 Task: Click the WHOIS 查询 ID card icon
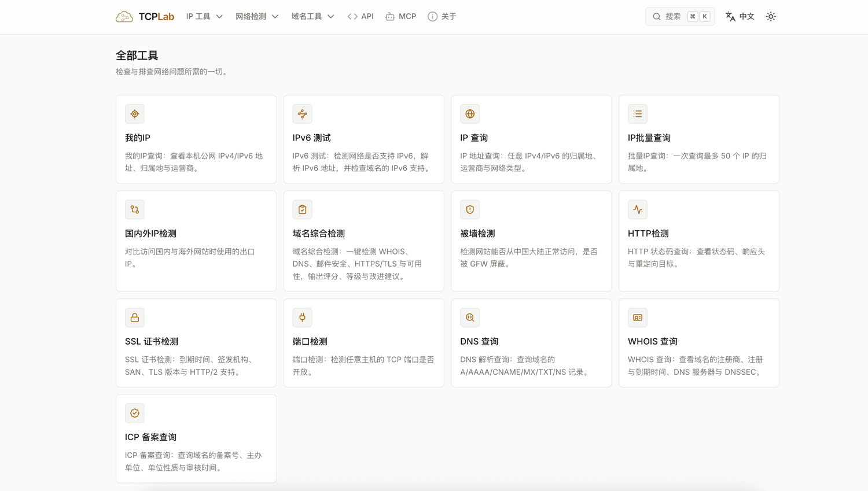coord(638,318)
